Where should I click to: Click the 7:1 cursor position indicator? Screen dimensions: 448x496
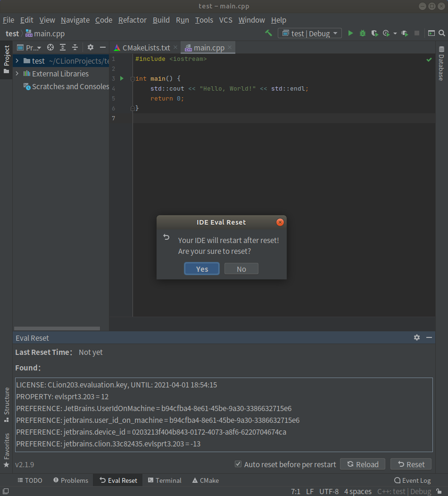click(296, 491)
